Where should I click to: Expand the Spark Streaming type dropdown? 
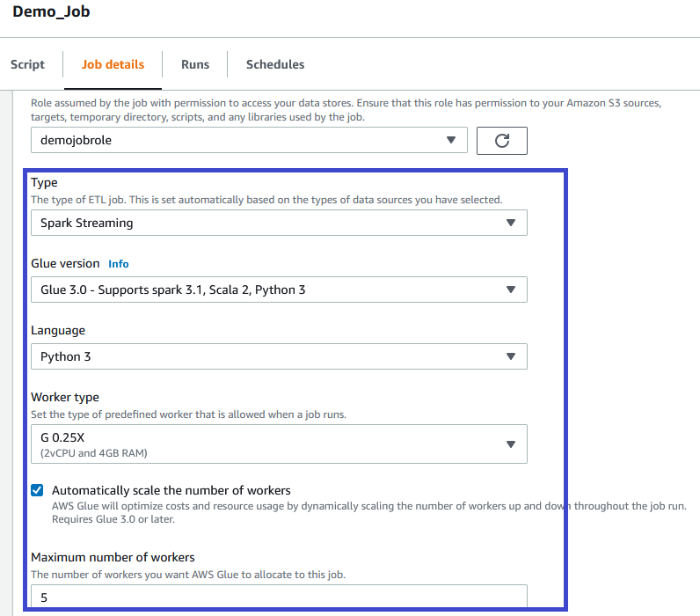click(279, 223)
